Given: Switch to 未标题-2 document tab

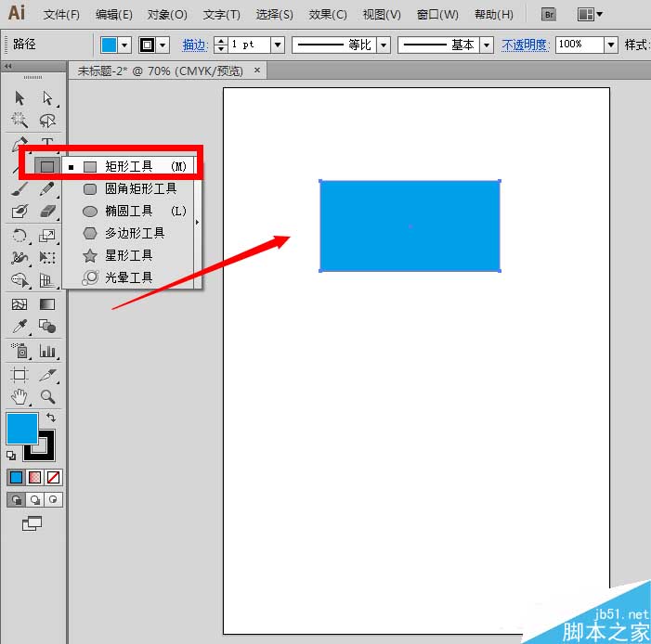Looking at the screenshot, I should tap(160, 71).
